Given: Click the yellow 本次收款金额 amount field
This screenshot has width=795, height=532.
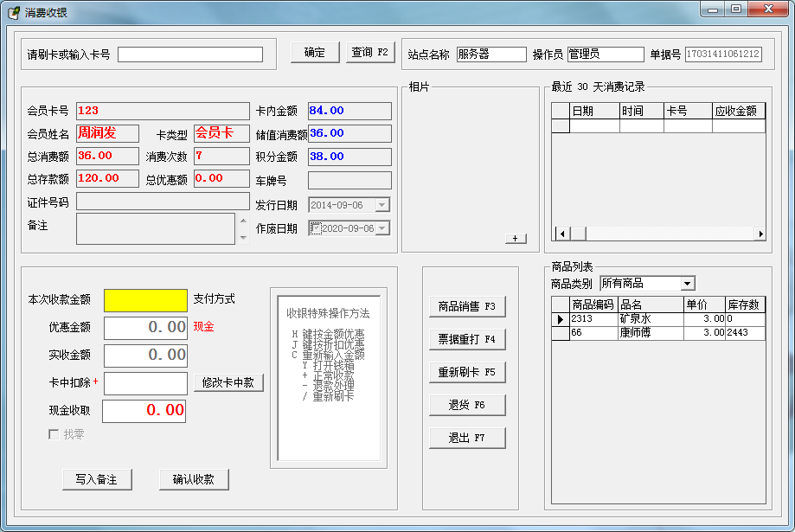Looking at the screenshot, I should (144, 299).
